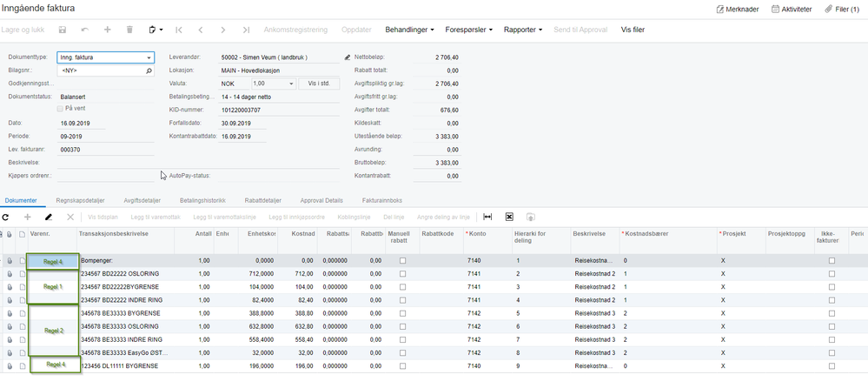Screen dimensions: 868x388
Task: Tick Ikke-fakturerbar on the OSLORING 712,00 row
Action: [x=832, y=273]
